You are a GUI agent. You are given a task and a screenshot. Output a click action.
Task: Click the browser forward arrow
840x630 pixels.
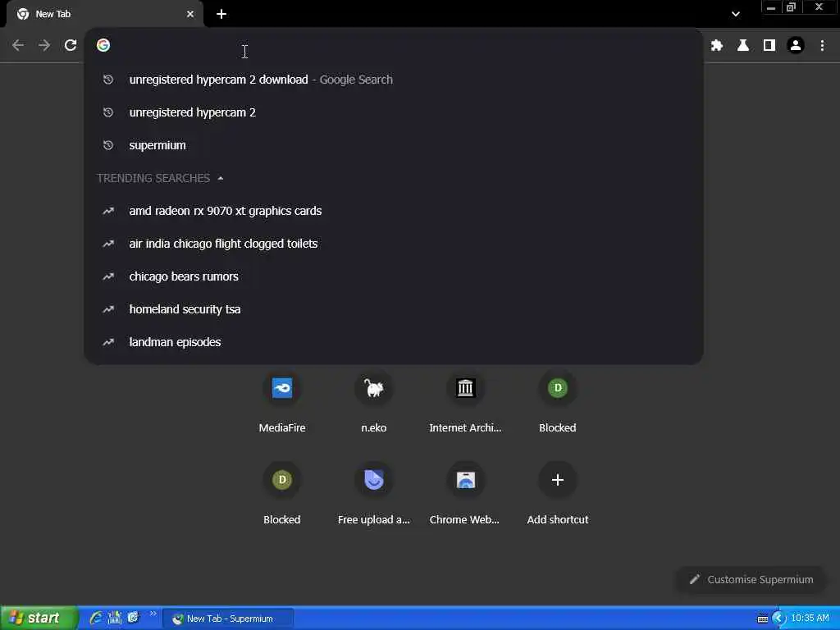44,46
